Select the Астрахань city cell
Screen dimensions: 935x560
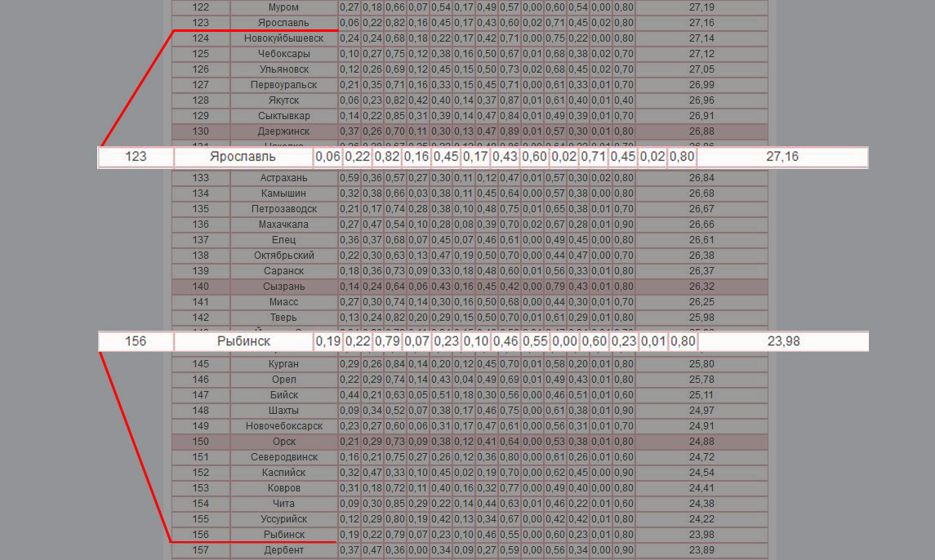[283, 178]
